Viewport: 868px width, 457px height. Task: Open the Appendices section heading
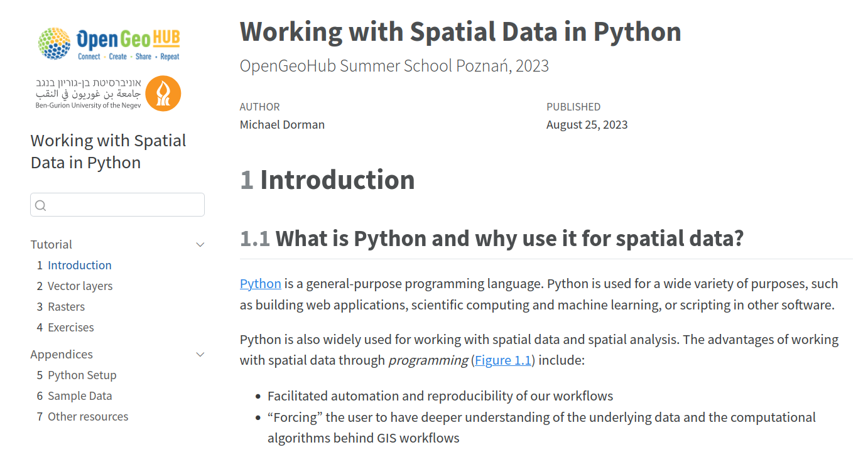62,355
